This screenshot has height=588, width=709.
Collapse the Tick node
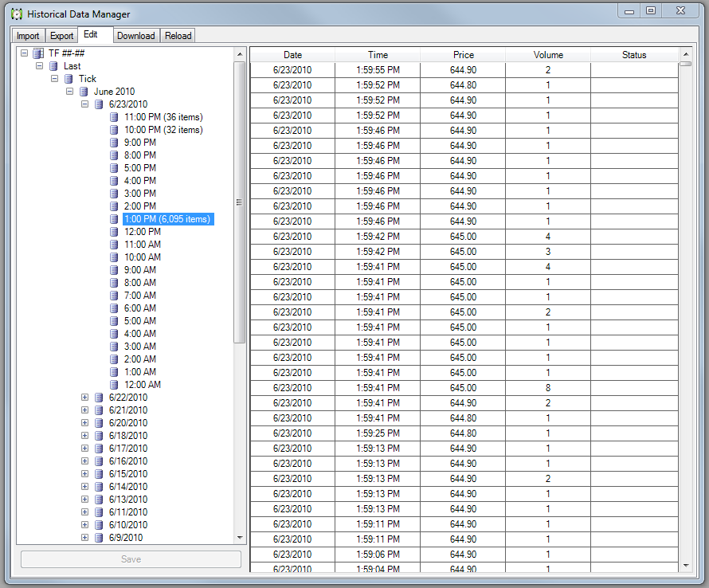(x=55, y=78)
